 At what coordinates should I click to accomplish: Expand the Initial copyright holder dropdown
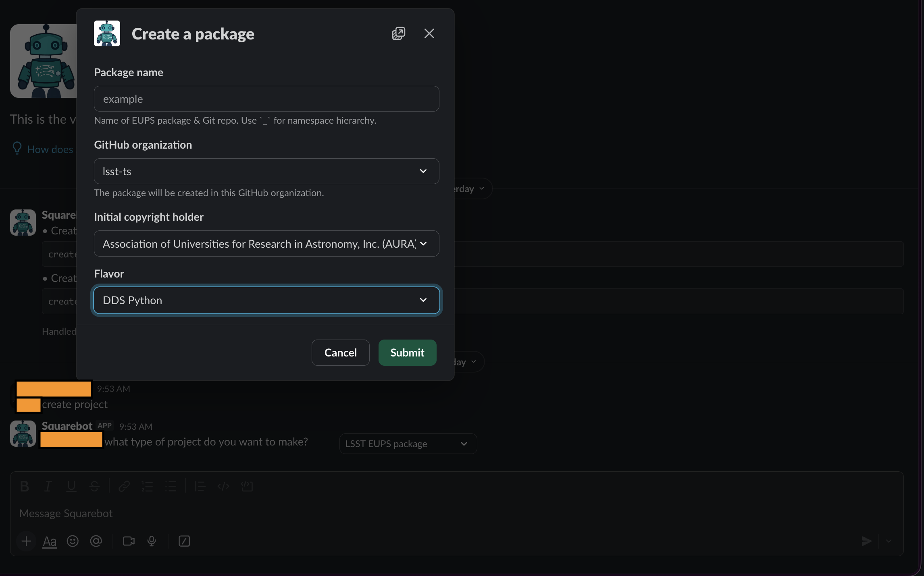266,244
